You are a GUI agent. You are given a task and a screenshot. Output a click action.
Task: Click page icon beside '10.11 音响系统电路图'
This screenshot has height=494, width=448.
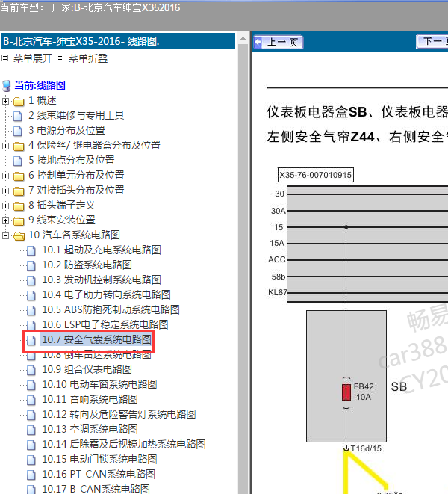(x=31, y=400)
